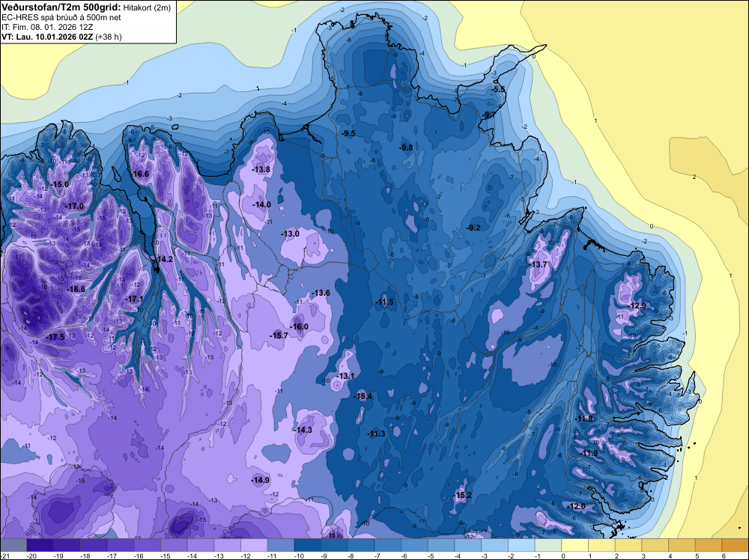The height and width of the screenshot is (560, 749).
Task: Click the -14.0 temperature value
Action: pyautogui.click(x=261, y=204)
